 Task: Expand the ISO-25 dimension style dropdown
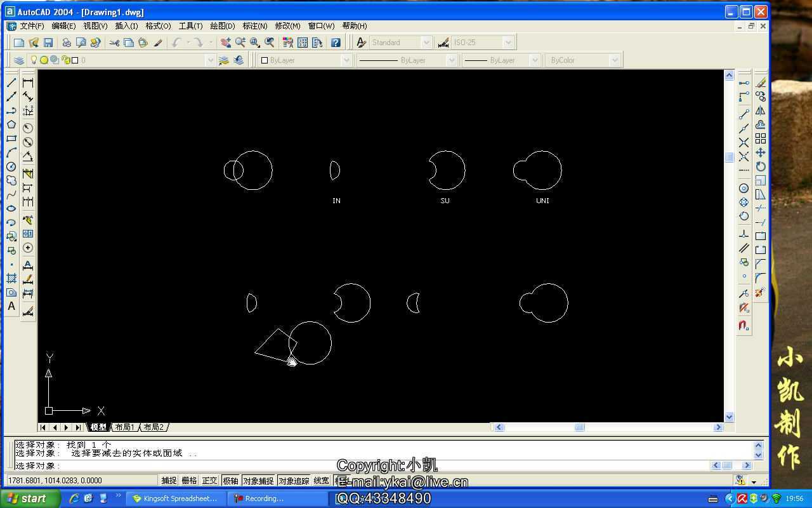click(x=508, y=43)
